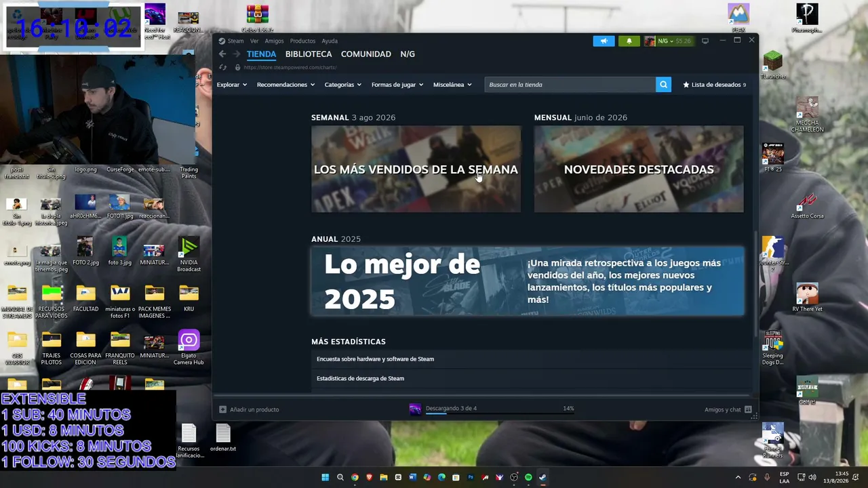Open Spotify from taskbar
This screenshot has height=488, width=868.
tap(528, 477)
